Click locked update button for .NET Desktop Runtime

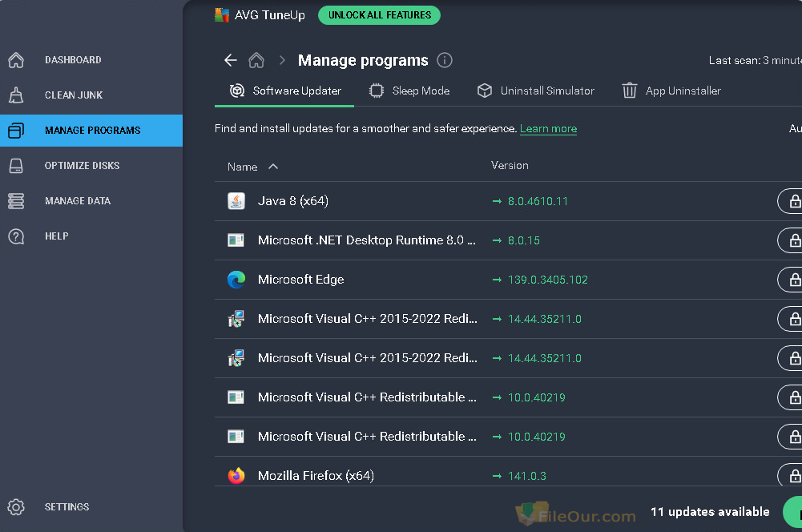[790, 240]
